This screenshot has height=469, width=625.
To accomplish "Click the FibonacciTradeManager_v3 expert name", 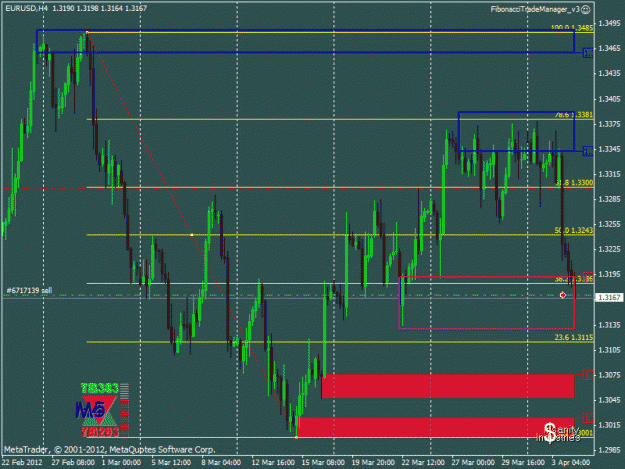I will coord(535,9).
